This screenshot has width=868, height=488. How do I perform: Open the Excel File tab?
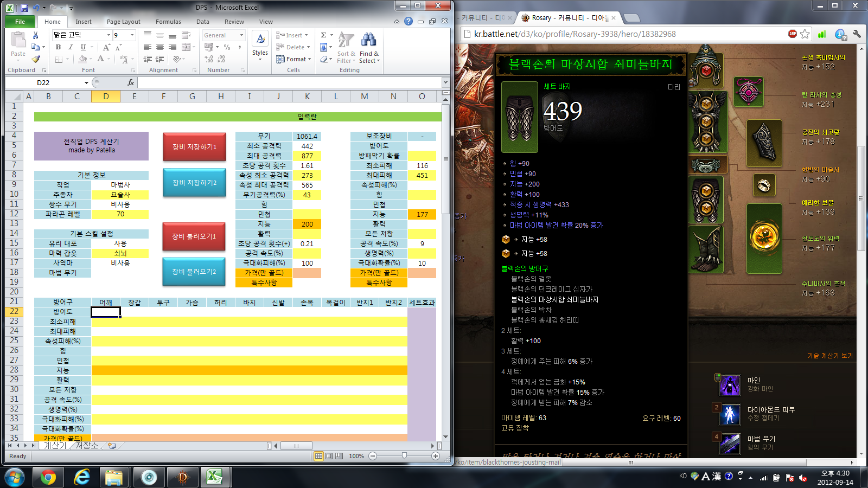click(x=20, y=22)
